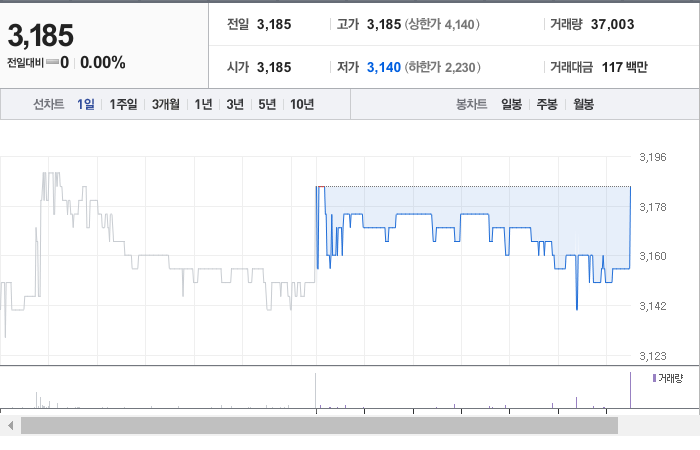Viewport: 700px width, 450px height.
Task: Click the 거래량 legend marker
Action: pyautogui.click(x=654, y=378)
